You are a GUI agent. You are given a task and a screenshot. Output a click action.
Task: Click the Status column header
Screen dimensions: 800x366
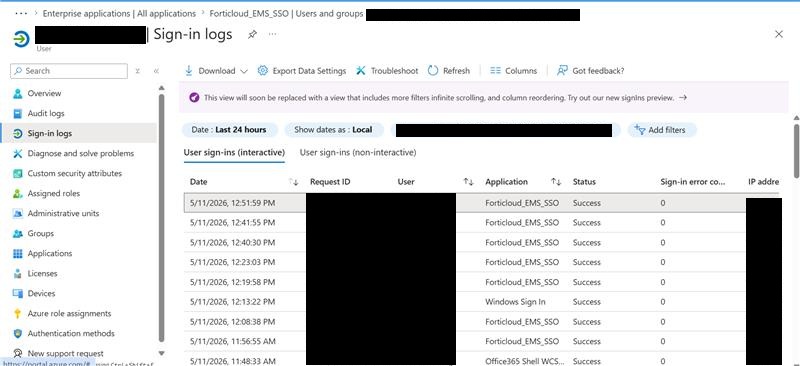[x=584, y=182]
